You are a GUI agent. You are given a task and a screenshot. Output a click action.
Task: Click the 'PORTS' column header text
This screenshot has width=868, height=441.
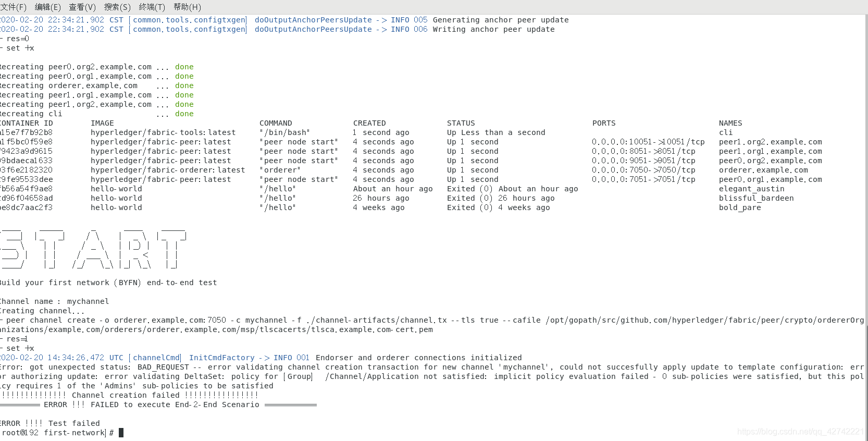click(x=604, y=123)
